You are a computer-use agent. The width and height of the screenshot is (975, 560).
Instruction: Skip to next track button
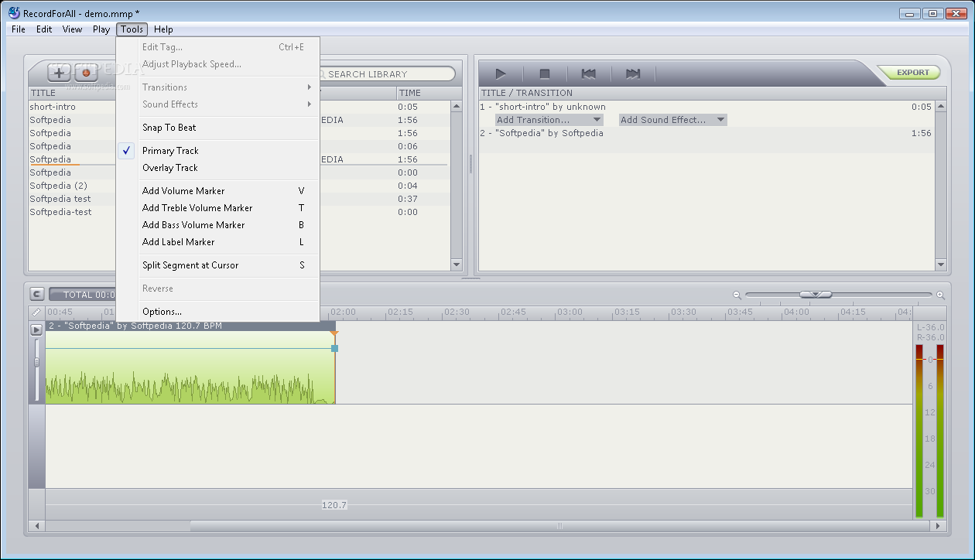pos(633,74)
